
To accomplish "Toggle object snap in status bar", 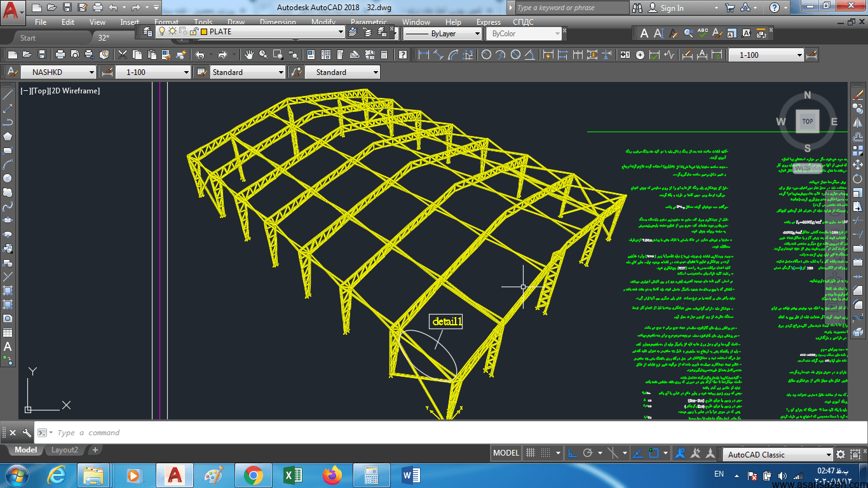I will click(653, 453).
